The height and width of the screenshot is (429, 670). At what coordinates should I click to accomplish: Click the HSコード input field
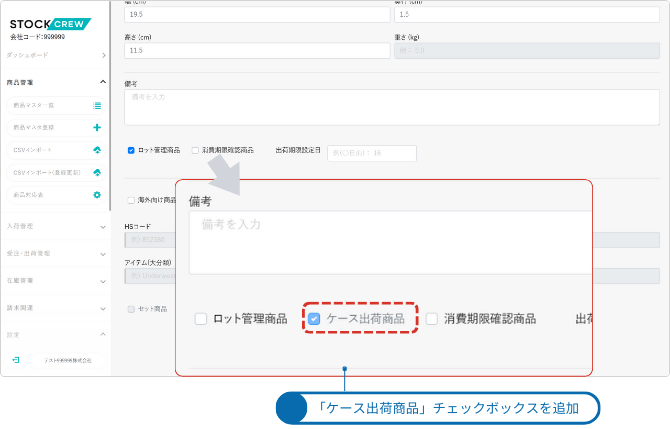pyautogui.click(x=150, y=240)
